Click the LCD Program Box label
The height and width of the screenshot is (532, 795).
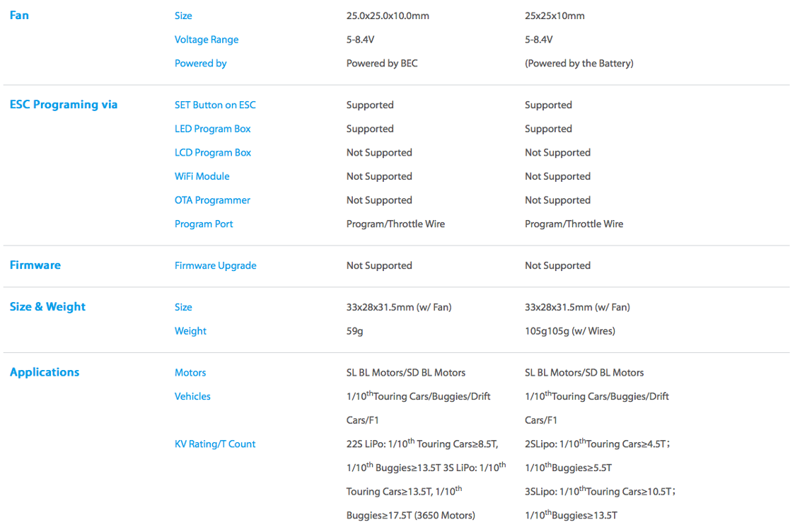pos(213,153)
